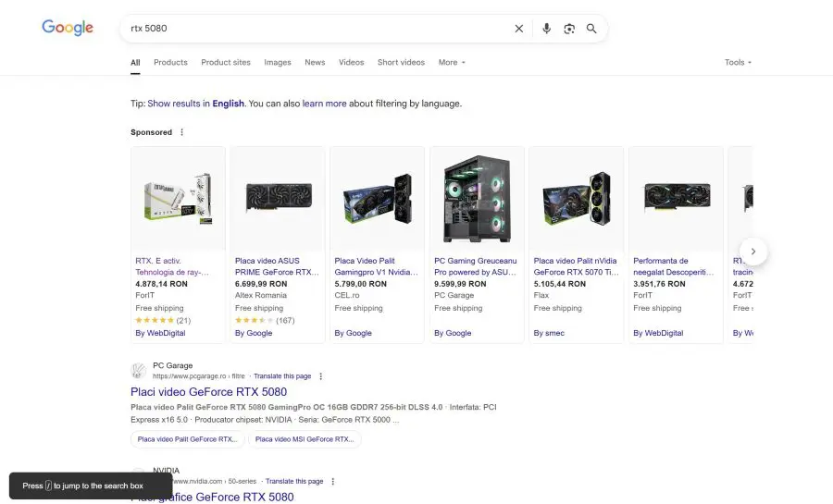This screenshot has height=504, width=833.
Task: Click Show results in English link
Action: pyautogui.click(x=195, y=104)
